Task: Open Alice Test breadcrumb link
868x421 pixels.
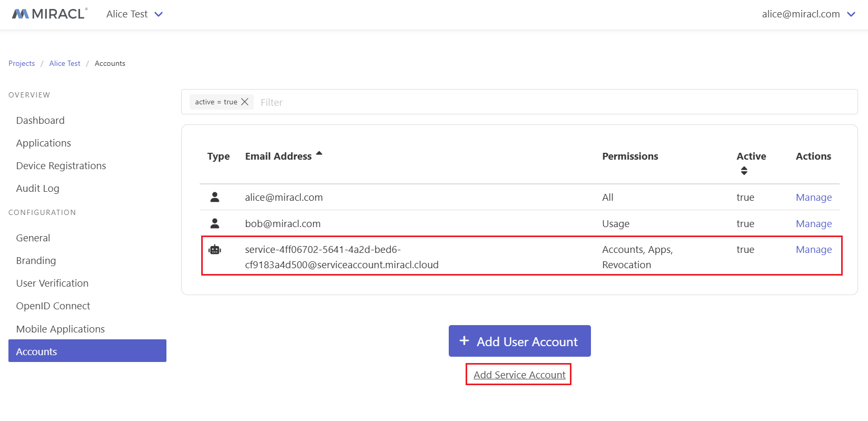Action: click(65, 63)
